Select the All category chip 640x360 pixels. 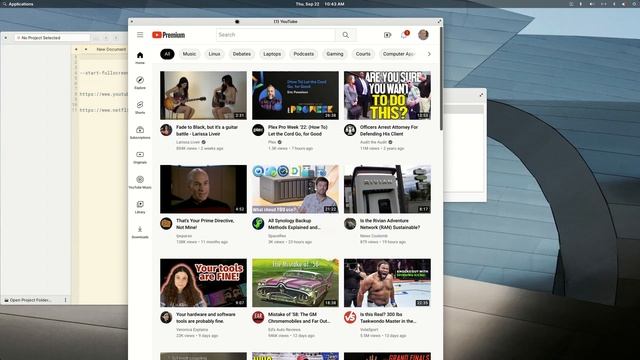click(x=167, y=54)
